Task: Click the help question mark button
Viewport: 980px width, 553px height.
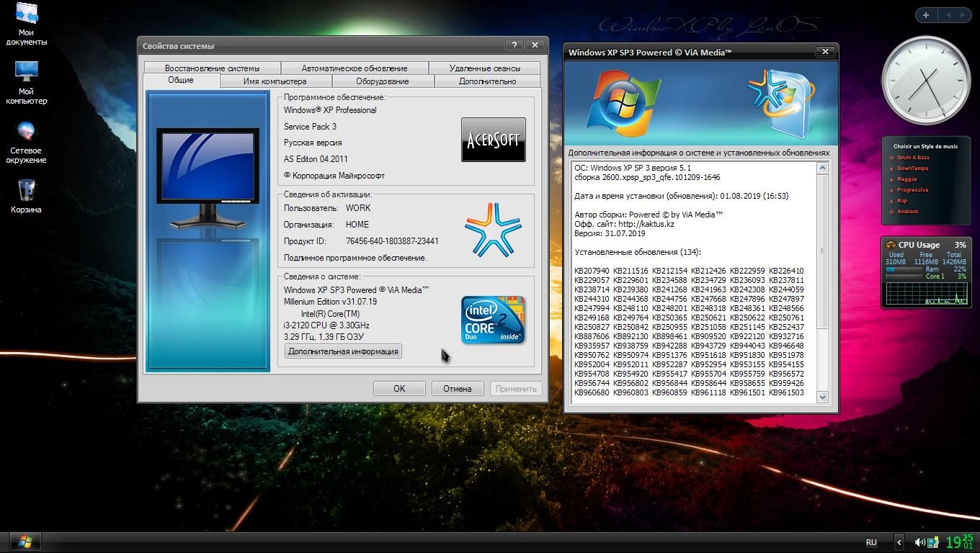Action: tap(514, 45)
